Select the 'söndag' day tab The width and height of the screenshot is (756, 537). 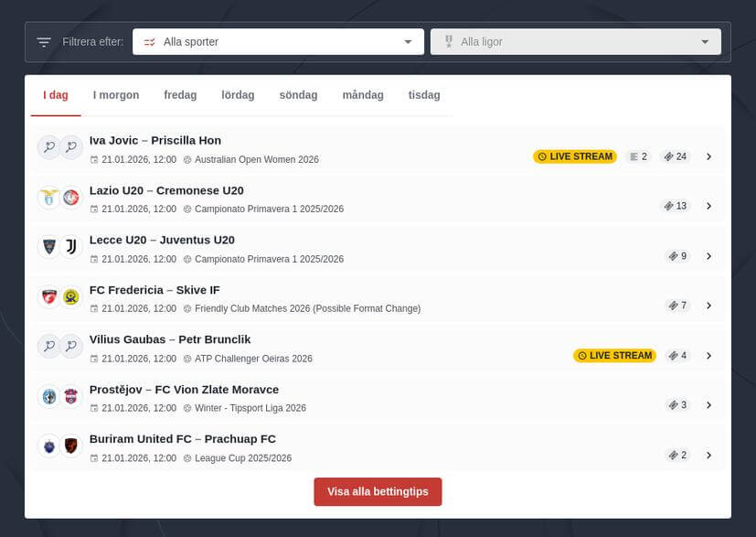point(298,94)
